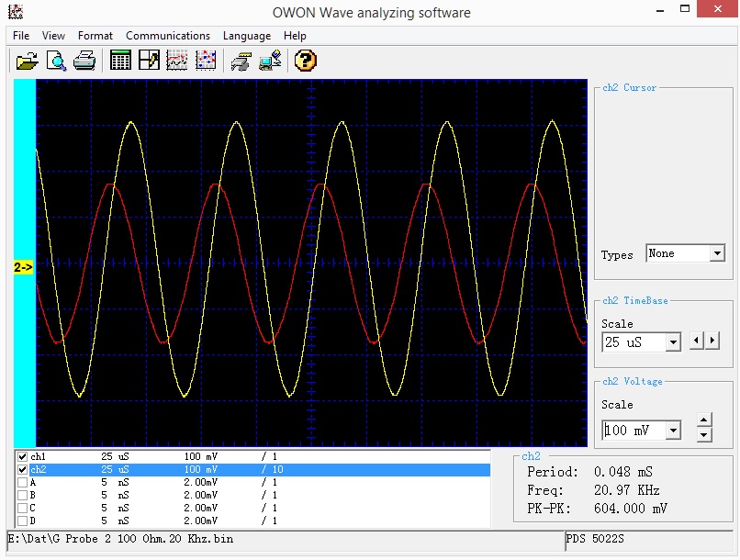
Task: Toggle the ch1 checkbox
Action: point(22,456)
